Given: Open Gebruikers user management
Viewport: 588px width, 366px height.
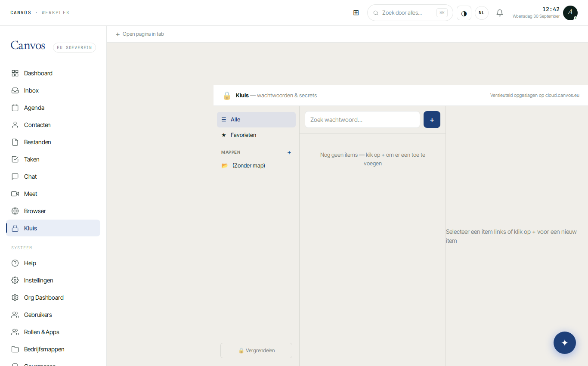Looking at the screenshot, I should click(x=53, y=315).
